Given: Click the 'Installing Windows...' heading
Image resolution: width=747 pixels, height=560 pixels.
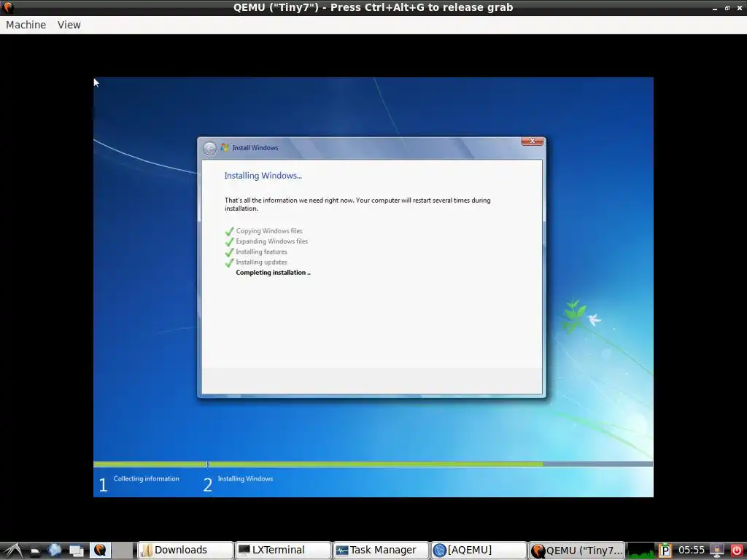Looking at the screenshot, I should 263,176.
